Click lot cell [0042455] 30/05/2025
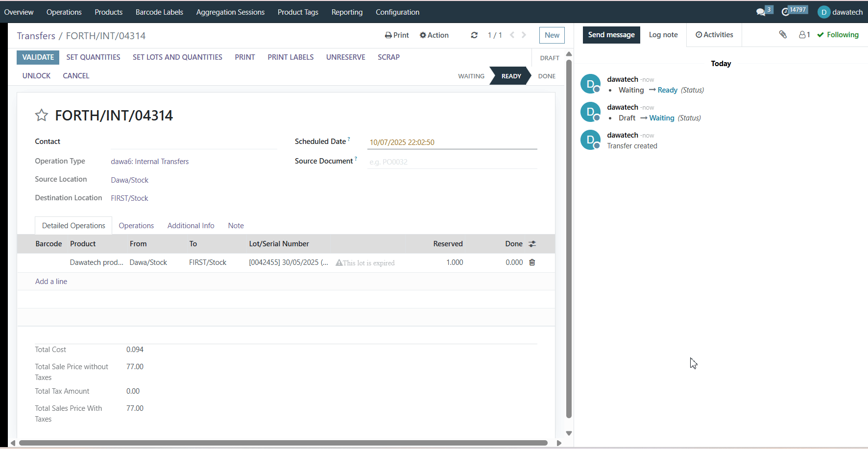Screen dimensions: 868x449 pos(289,262)
